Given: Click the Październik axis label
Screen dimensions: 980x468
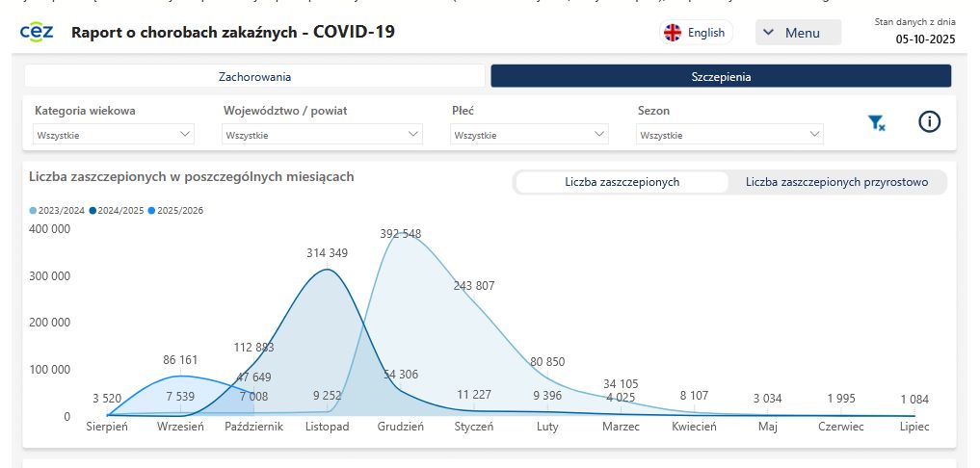Looking at the screenshot, I should pos(253,427).
